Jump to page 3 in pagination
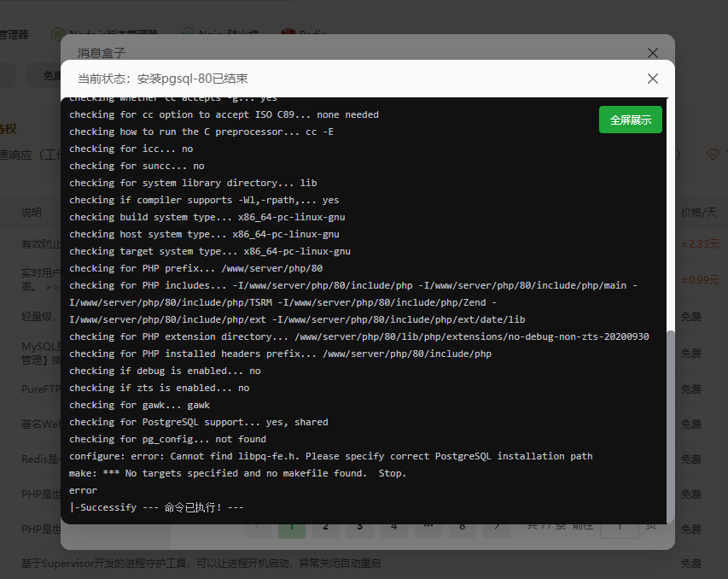728x579 pixels. [359, 526]
